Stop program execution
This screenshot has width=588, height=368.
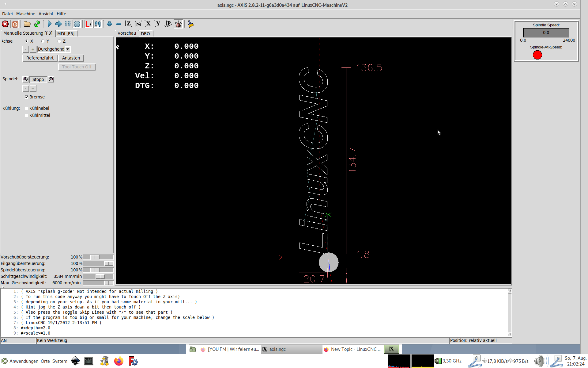(77, 24)
